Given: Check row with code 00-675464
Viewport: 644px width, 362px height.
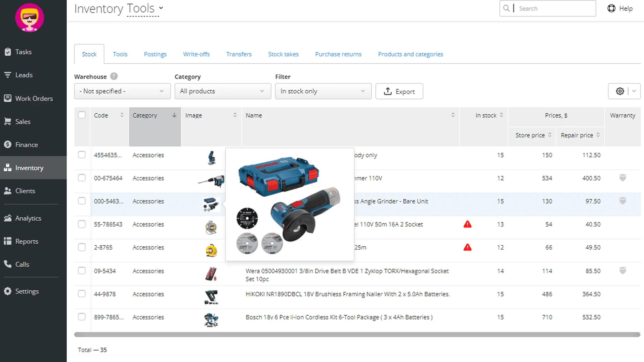Looking at the screenshot, I should [82, 178].
